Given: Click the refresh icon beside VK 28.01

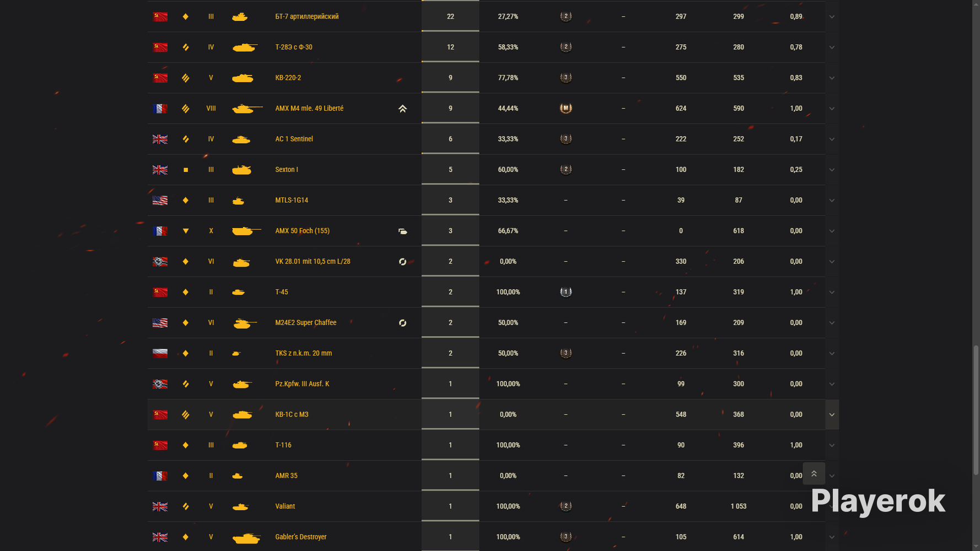Looking at the screenshot, I should [402, 262].
